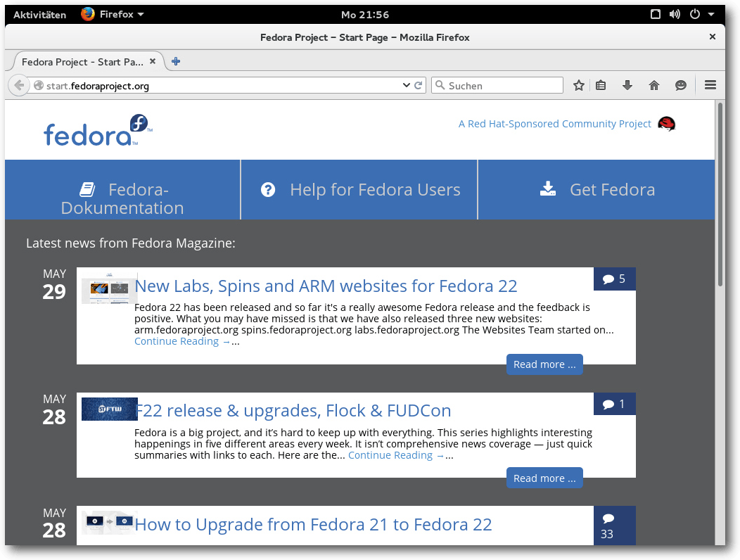Open the Firefox Hello chat smiley icon
Image resolution: width=740 pixels, height=560 pixels.
[x=680, y=85]
